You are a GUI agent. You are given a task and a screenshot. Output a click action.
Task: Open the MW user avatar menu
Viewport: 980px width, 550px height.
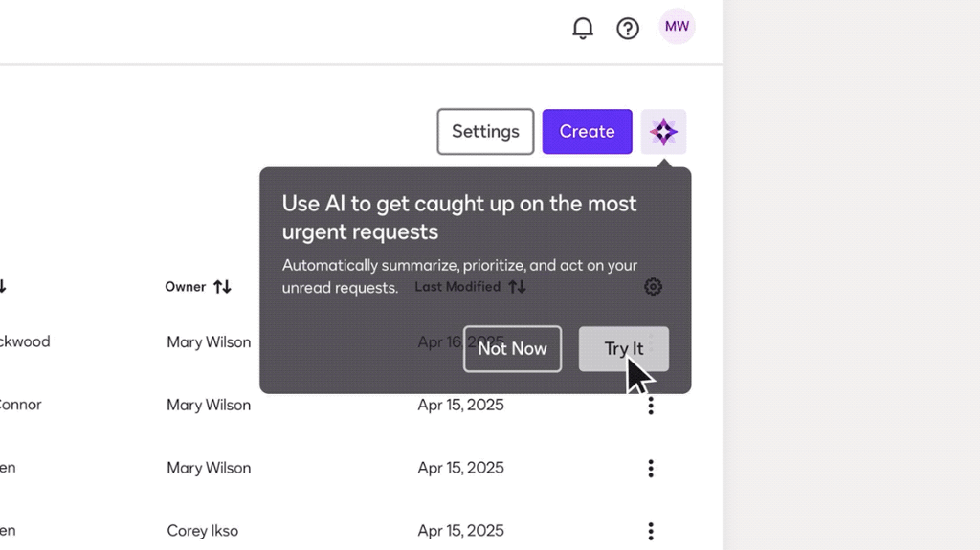point(677,27)
